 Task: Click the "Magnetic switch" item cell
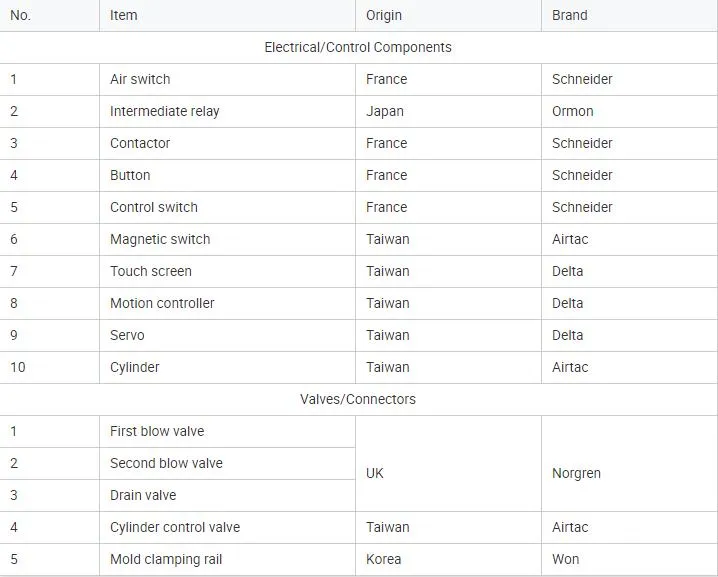(x=160, y=239)
